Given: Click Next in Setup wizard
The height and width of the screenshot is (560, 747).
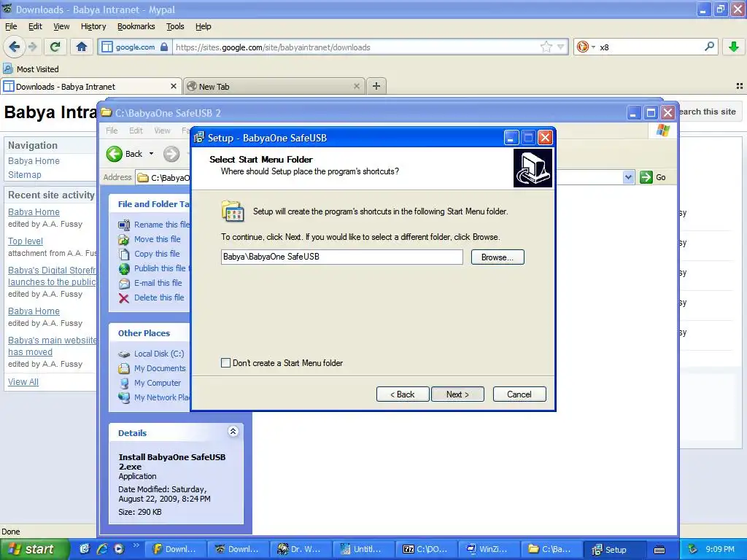Looking at the screenshot, I should click(457, 394).
